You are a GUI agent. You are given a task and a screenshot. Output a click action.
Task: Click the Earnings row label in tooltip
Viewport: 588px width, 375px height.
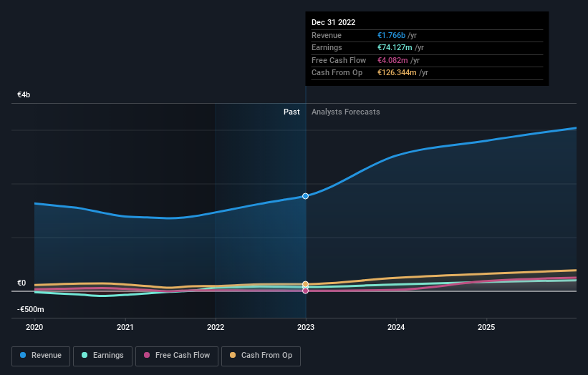(327, 47)
